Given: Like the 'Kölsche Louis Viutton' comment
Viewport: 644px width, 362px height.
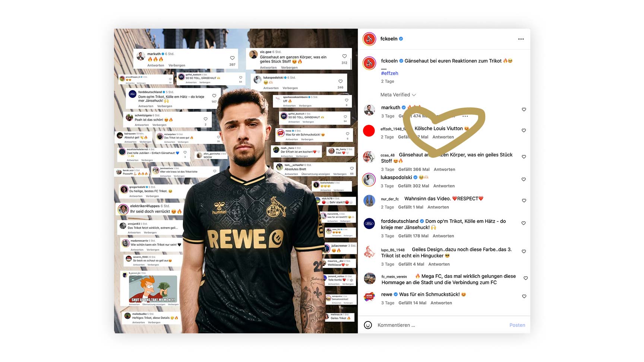Looking at the screenshot, I should pos(524,130).
